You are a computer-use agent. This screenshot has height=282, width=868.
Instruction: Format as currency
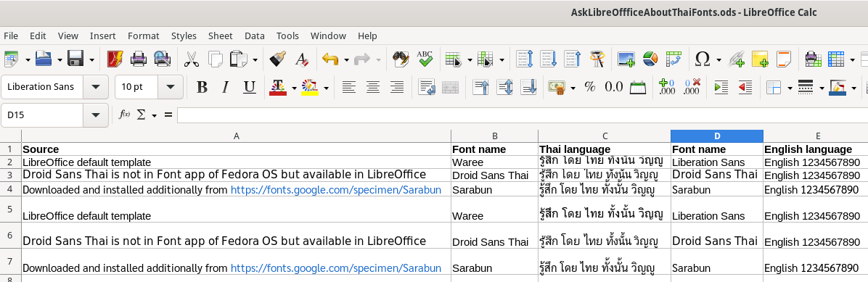[557, 87]
